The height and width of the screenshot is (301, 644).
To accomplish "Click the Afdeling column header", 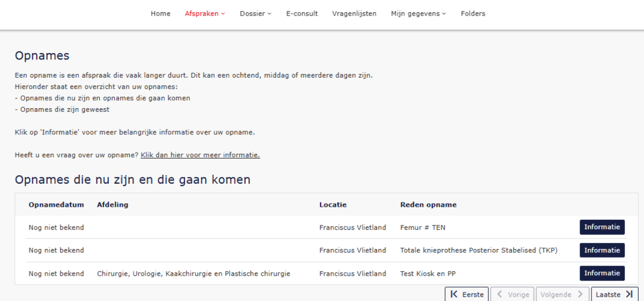I will click(113, 205).
